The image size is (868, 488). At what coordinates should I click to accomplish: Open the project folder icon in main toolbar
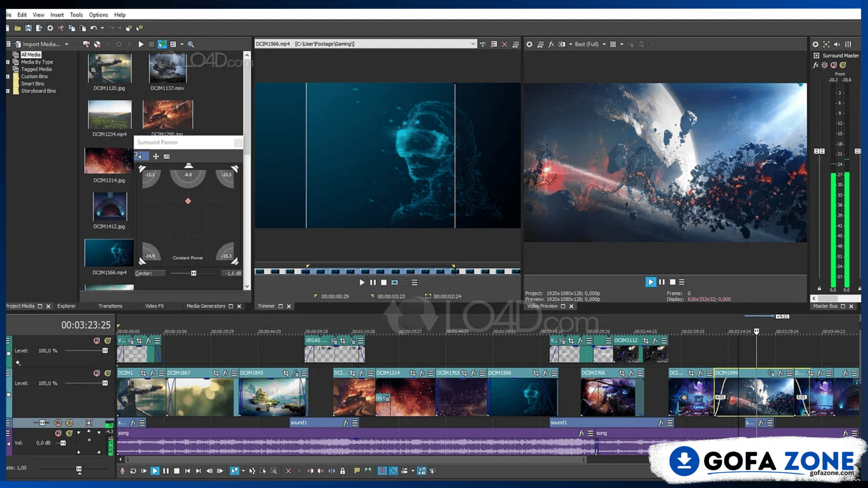17,28
